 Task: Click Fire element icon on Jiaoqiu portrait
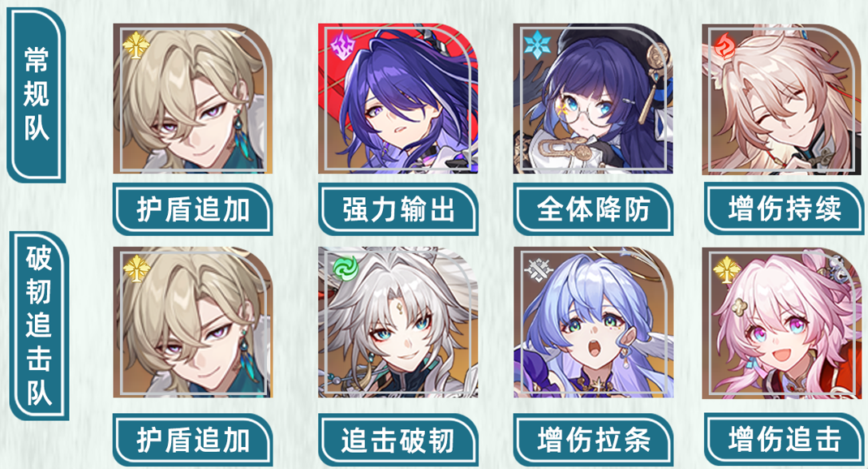724,46
